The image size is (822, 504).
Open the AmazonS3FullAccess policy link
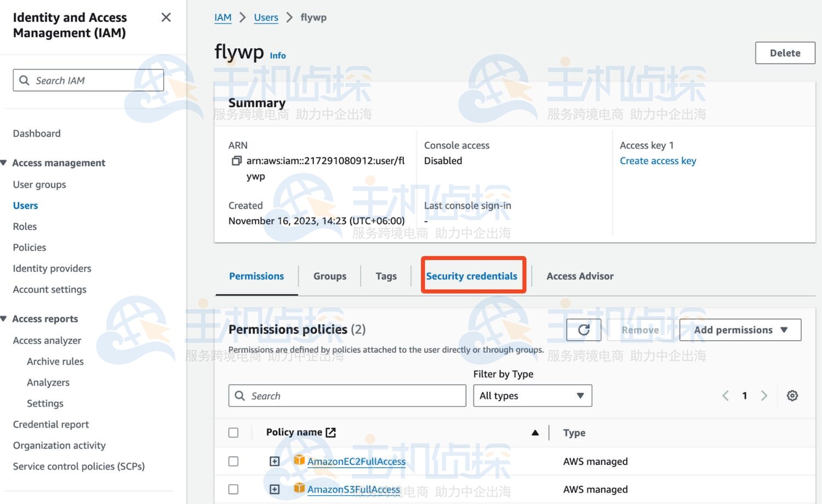pos(353,489)
